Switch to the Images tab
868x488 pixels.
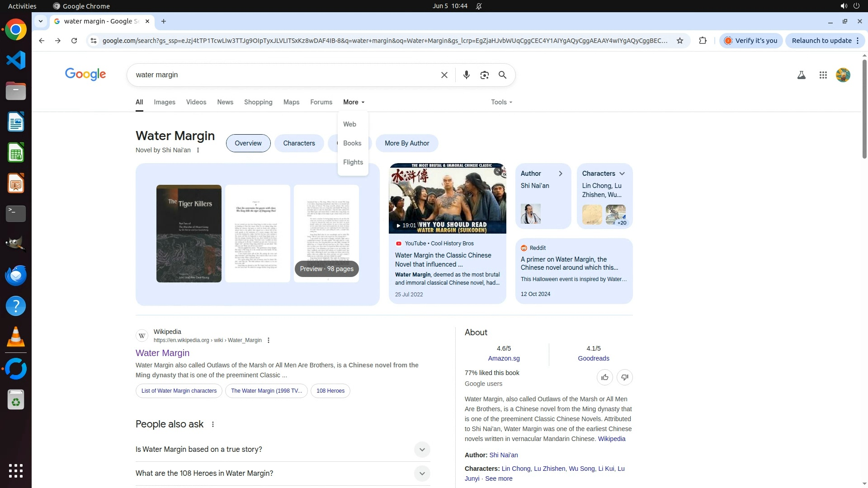pyautogui.click(x=164, y=102)
